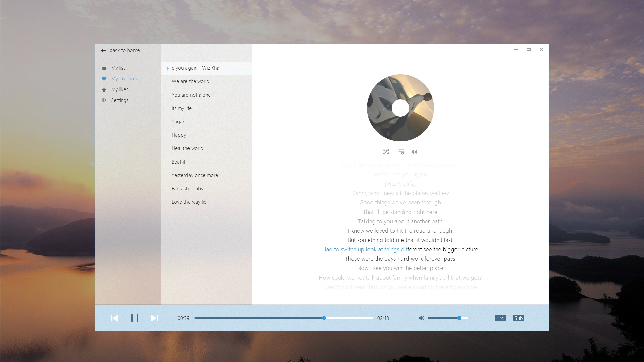Play Yesterday once more from list
Viewport: 644px width, 362px height.
coord(195,175)
